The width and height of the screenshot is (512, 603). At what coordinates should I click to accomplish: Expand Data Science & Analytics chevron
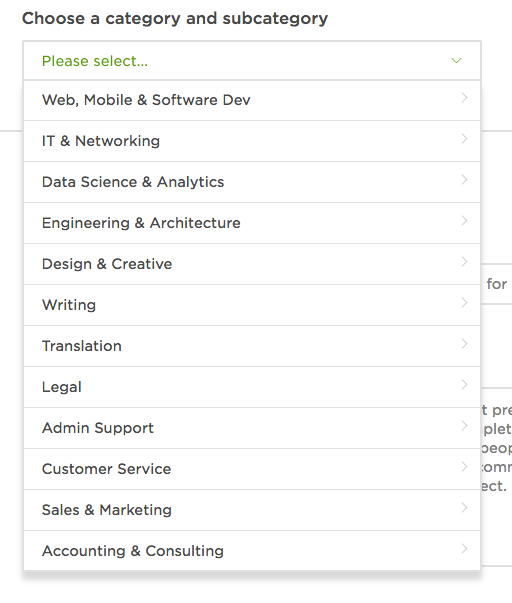coord(464,180)
